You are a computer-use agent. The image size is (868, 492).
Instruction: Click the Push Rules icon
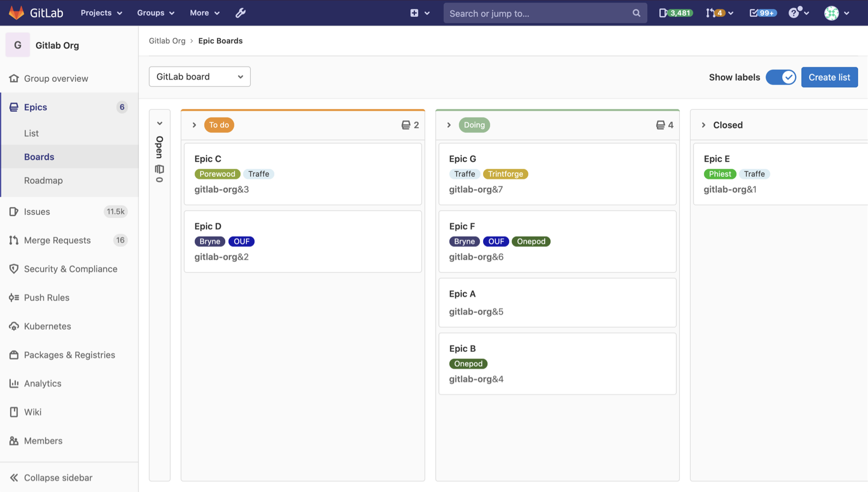point(14,298)
